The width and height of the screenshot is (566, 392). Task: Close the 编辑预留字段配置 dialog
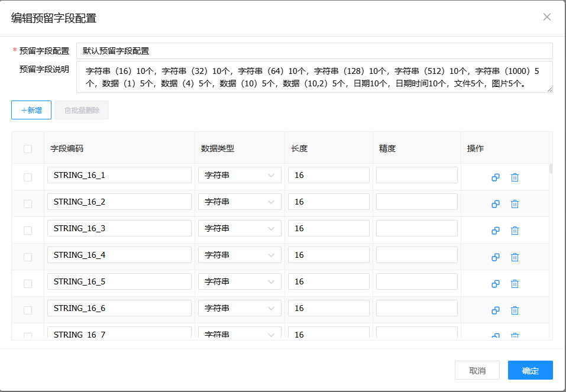(547, 17)
